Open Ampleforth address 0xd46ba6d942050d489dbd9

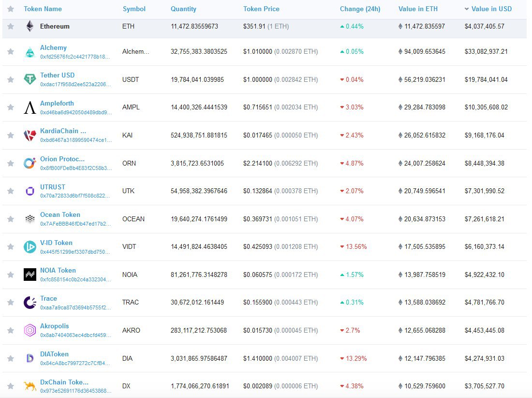75,112
